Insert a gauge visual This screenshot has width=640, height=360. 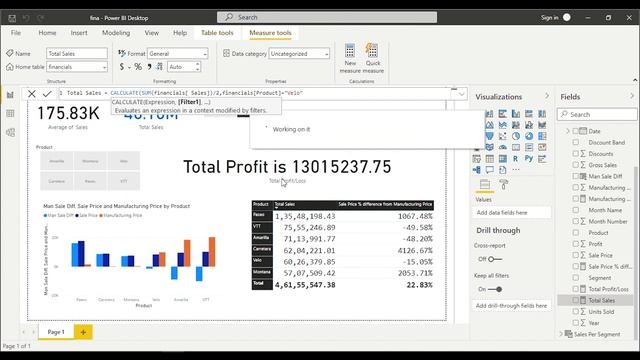[x=502, y=147]
